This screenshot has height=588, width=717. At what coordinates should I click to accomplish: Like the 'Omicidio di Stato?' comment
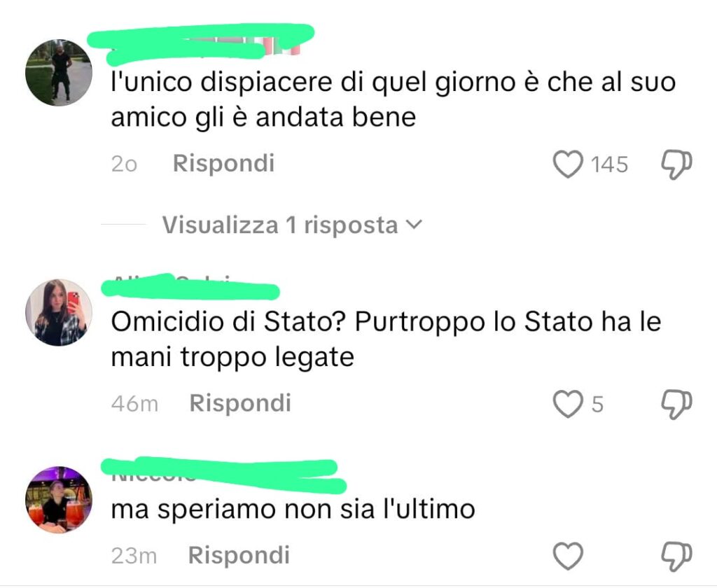568,404
